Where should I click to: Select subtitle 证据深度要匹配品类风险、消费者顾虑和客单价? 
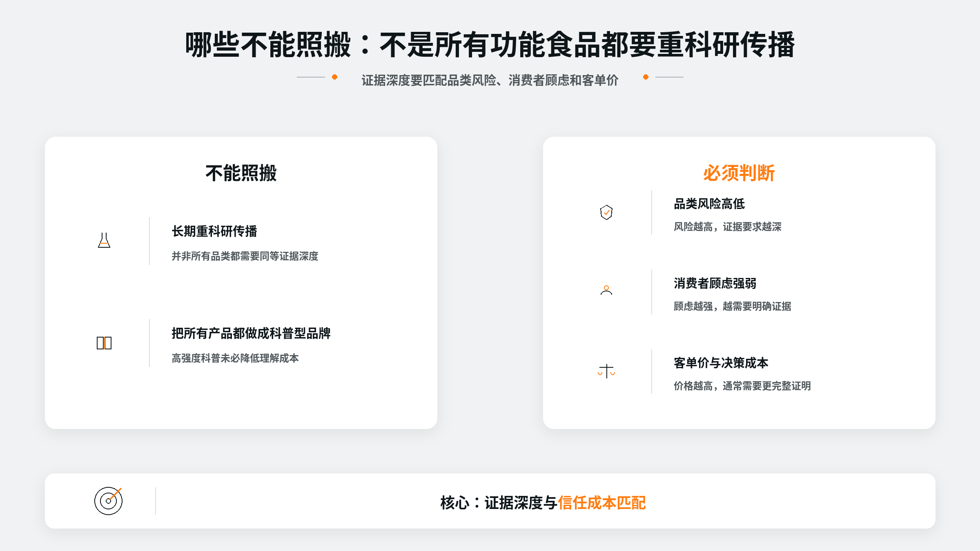[490, 80]
